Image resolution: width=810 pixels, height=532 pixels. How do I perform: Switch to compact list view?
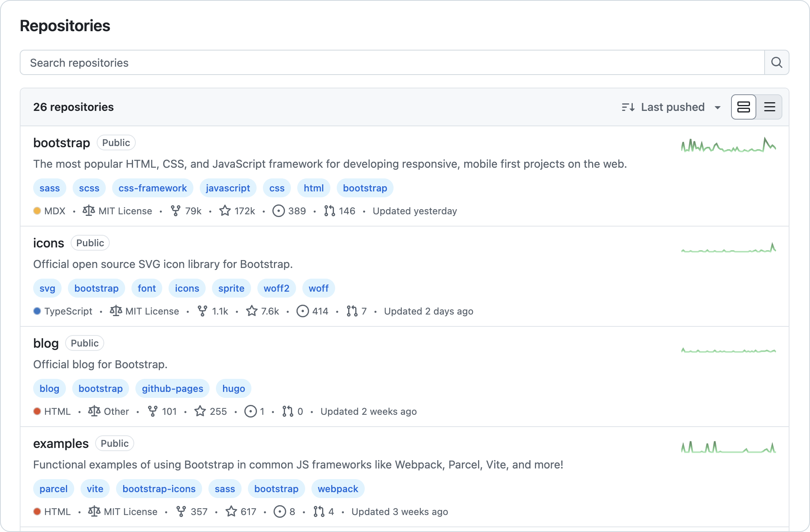(769, 107)
